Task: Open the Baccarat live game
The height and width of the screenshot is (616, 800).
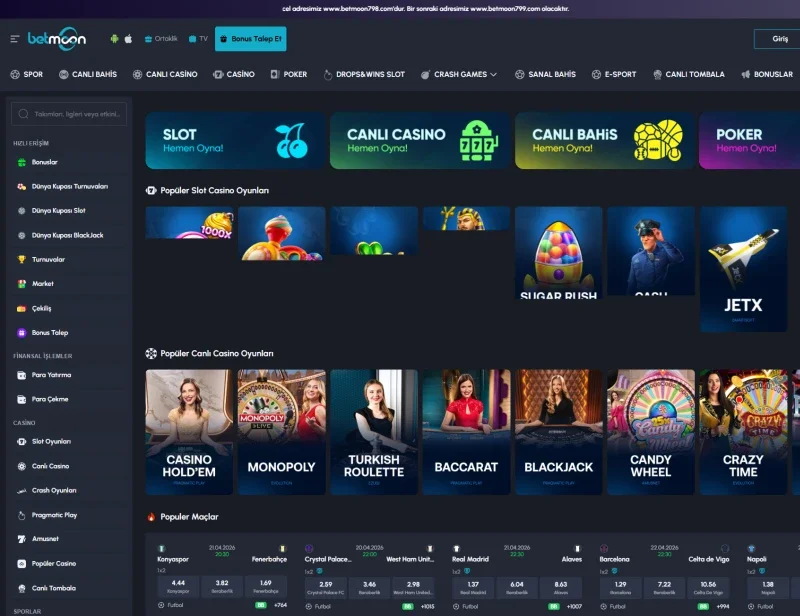Action: pyautogui.click(x=466, y=432)
